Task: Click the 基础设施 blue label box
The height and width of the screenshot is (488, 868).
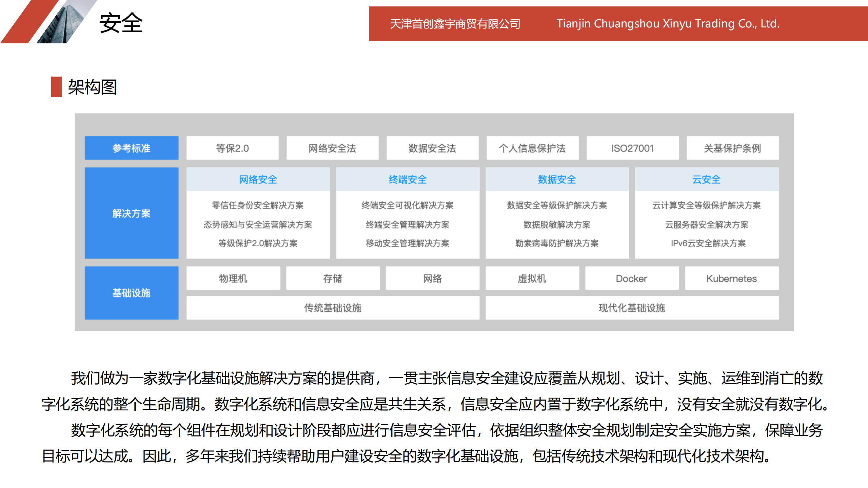Action: coord(132,293)
